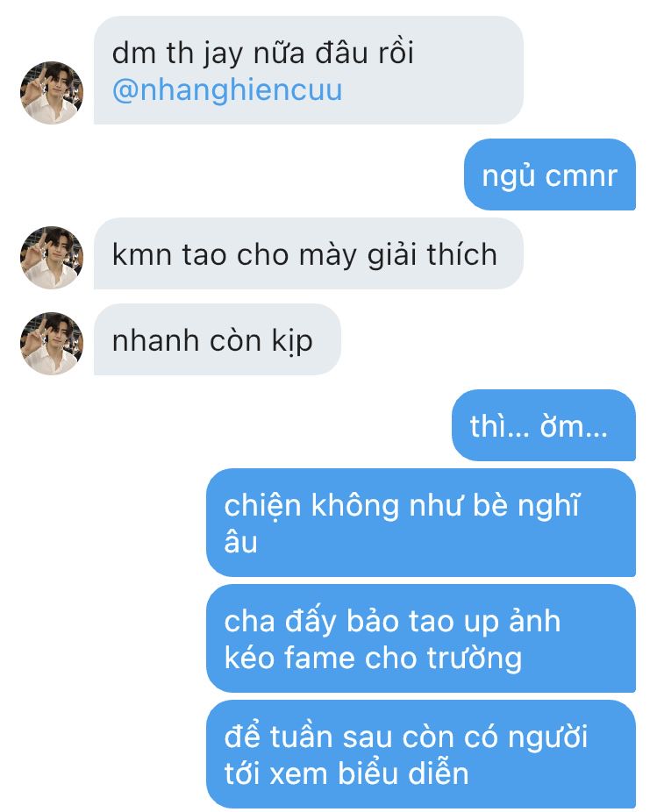Select the 'nhanh còn kịp' message bubble
Image resolution: width=657 pixels, height=812 pixels.
[x=218, y=339]
